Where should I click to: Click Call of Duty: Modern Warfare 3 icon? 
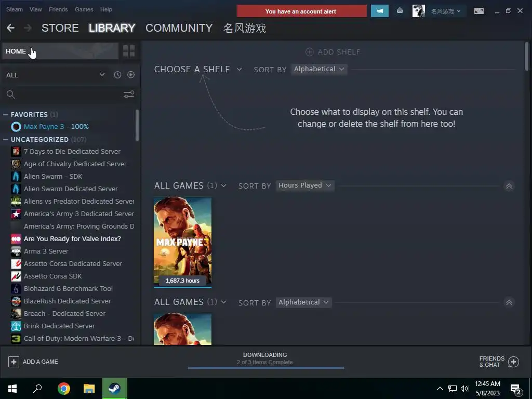click(x=16, y=339)
